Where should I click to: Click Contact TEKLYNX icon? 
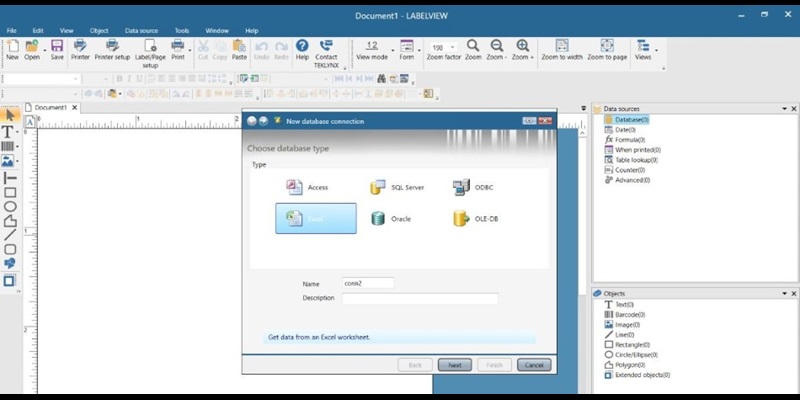click(x=326, y=53)
